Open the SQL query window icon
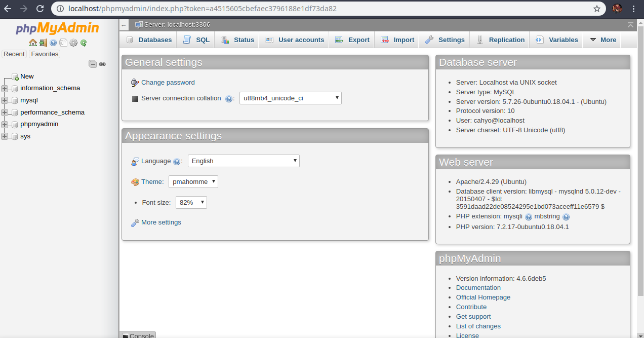Viewport: 644px width, 338px height. click(x=63, y=43)
